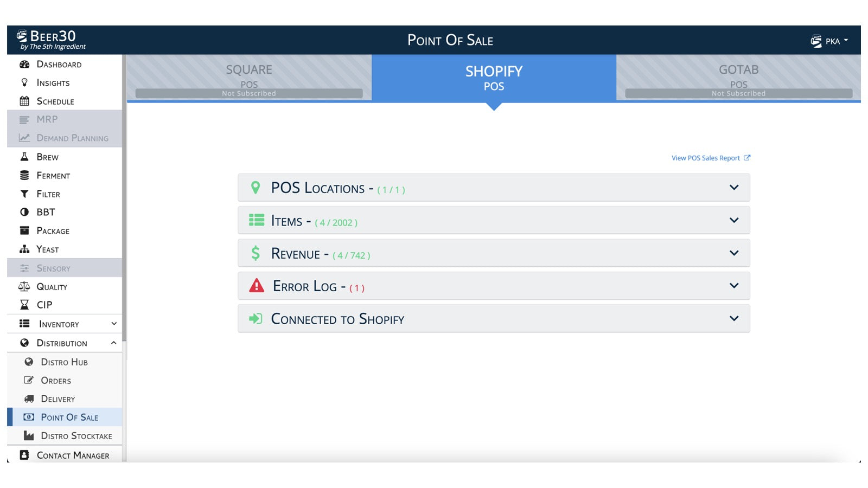Click the Sensory sliders icon
868x488 pixels.
tap(24, 268)
